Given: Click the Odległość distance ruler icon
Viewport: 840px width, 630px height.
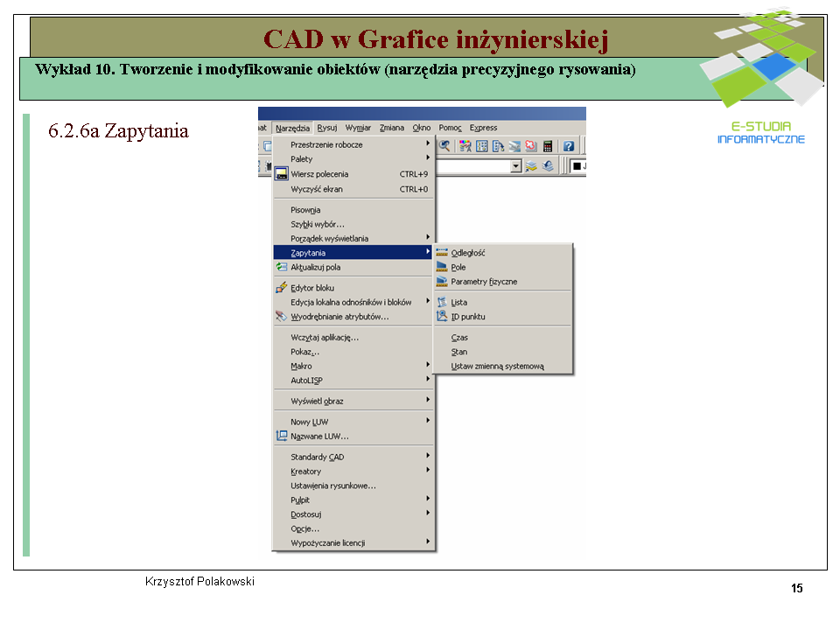Looking at the screenshot, I should pyautogui.click(x=442, y=253).
